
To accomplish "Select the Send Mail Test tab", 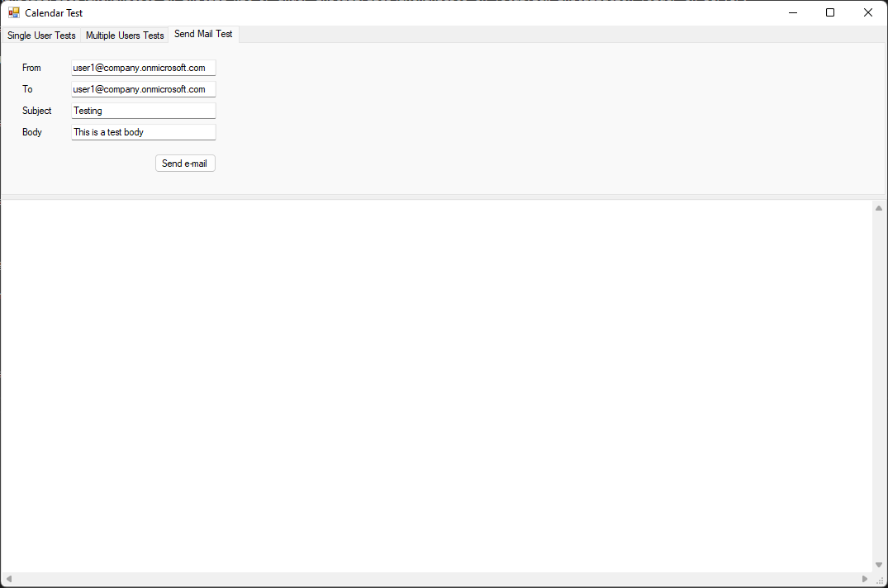I will tap(203, 34).
